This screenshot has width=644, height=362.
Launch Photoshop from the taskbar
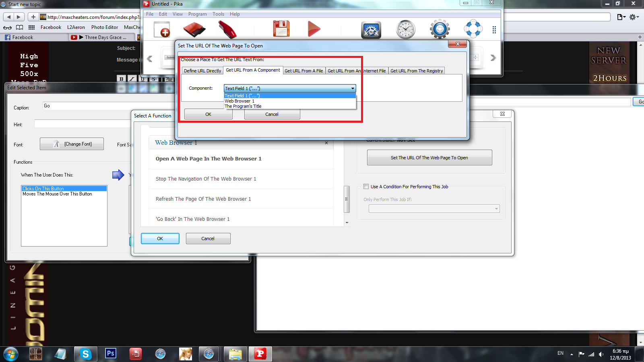pos(110,354)
